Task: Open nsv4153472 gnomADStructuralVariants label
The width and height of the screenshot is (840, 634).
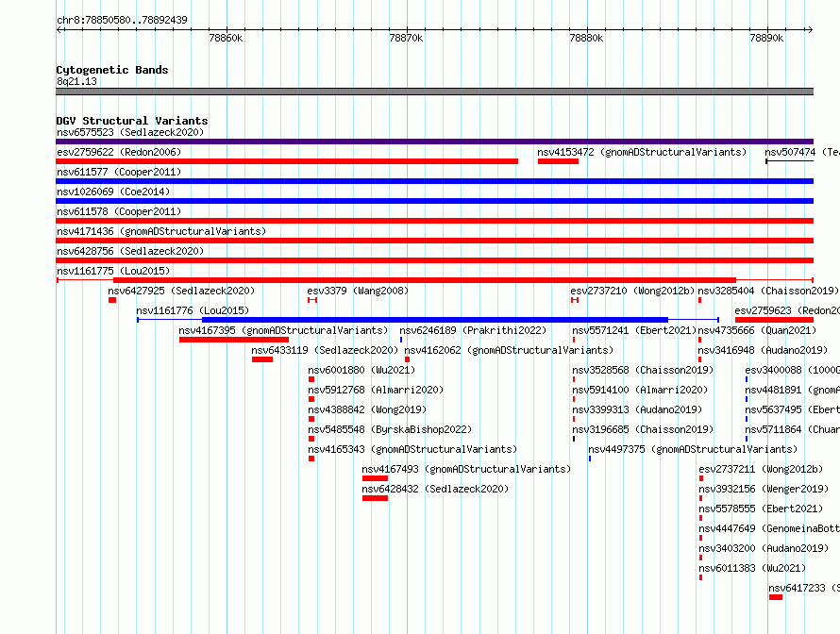Action: [642, 152]
